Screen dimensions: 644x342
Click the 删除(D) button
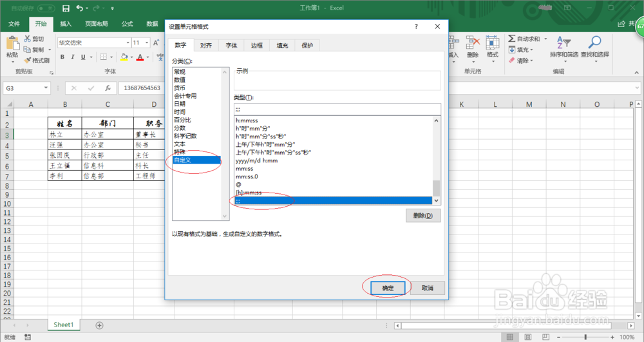(x=423, y=216)
